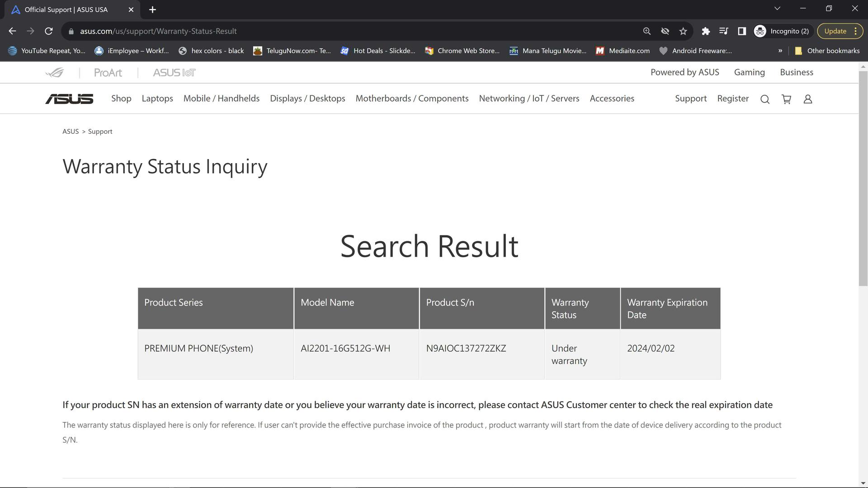Open the Shop menu
The width and height of the screenshot is (868, 488).
(121, 99)
